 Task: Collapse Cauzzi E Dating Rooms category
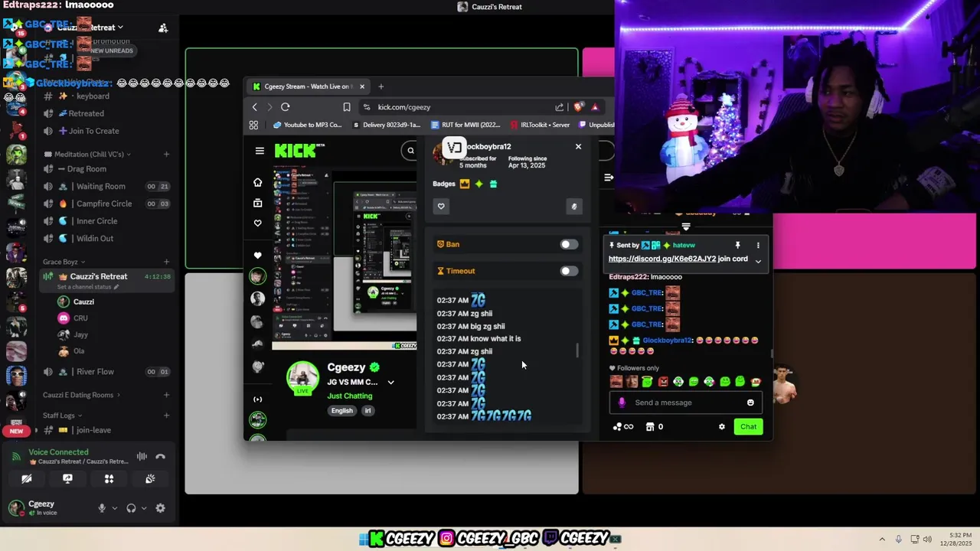pos(81,395)
